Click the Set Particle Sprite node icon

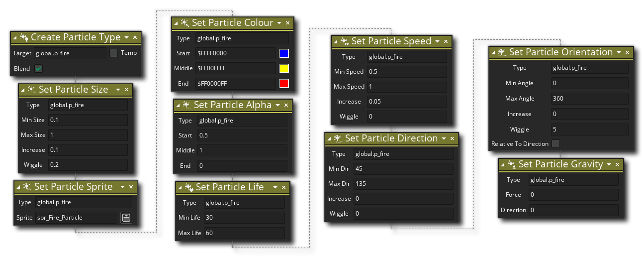(27, 187)
